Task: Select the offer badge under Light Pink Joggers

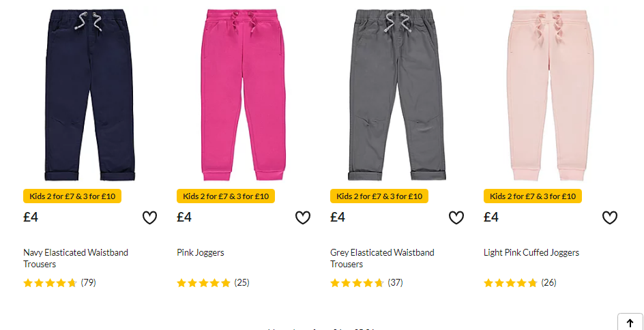Action: pos(533,196)
